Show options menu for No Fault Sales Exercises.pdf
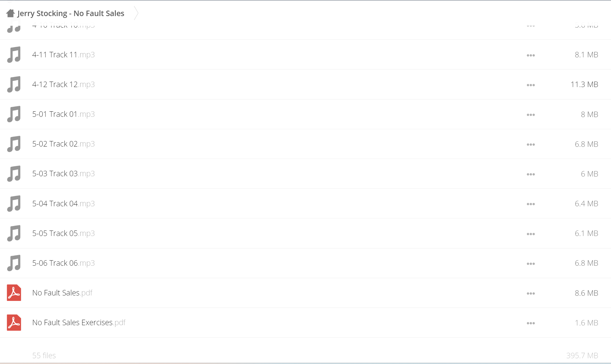Viewport: 611px width, 364px height. point(531,323)
